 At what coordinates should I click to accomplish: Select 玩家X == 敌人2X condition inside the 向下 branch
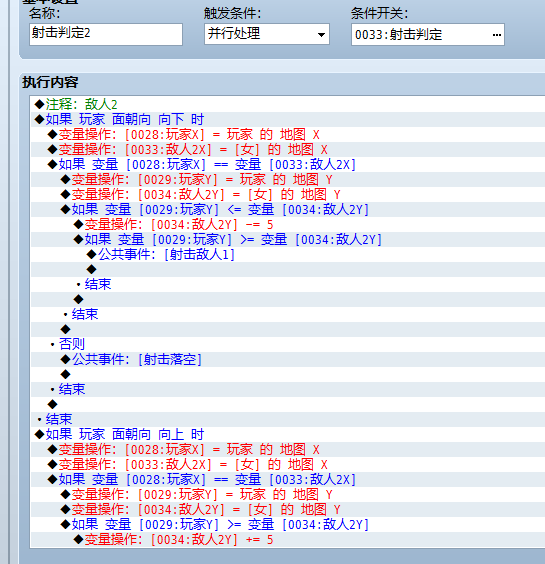coord(288,164)
